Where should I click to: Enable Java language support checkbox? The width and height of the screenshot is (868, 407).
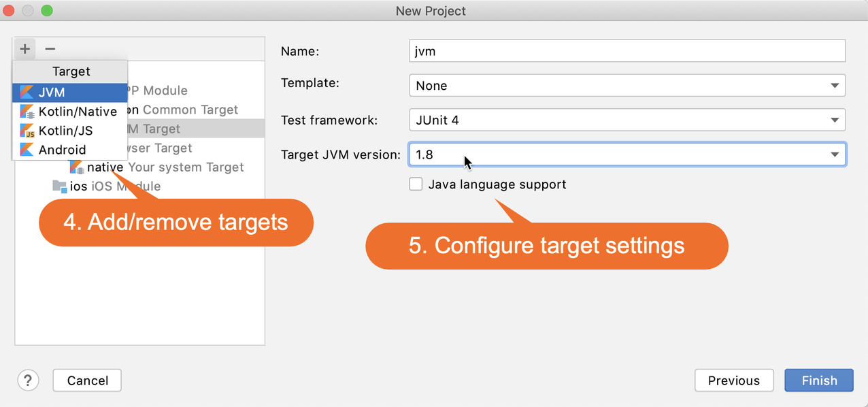click(x=416, y=184)
